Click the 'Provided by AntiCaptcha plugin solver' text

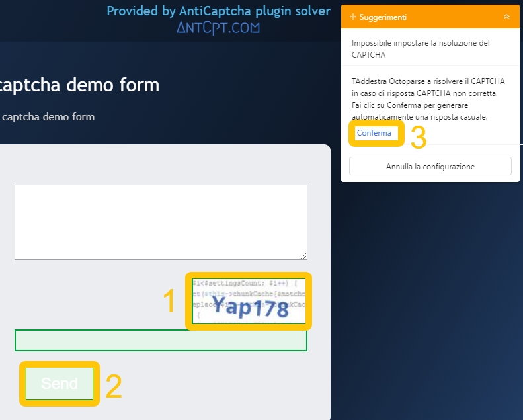218,11
